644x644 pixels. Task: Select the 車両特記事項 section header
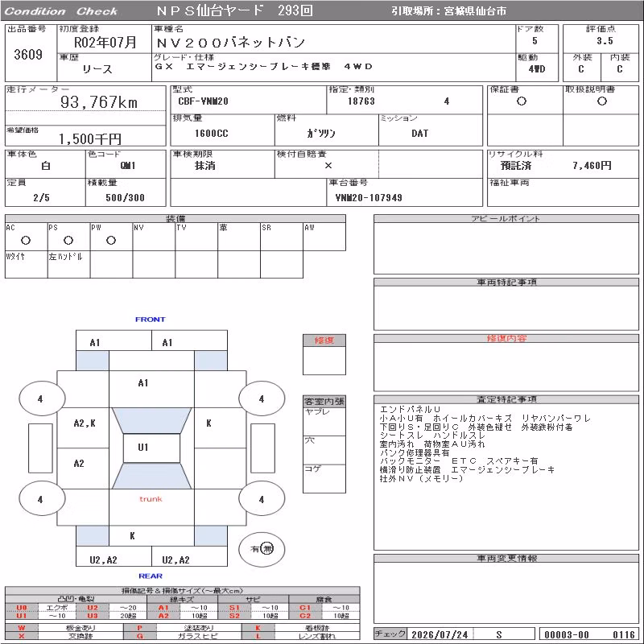click(506, 283)
